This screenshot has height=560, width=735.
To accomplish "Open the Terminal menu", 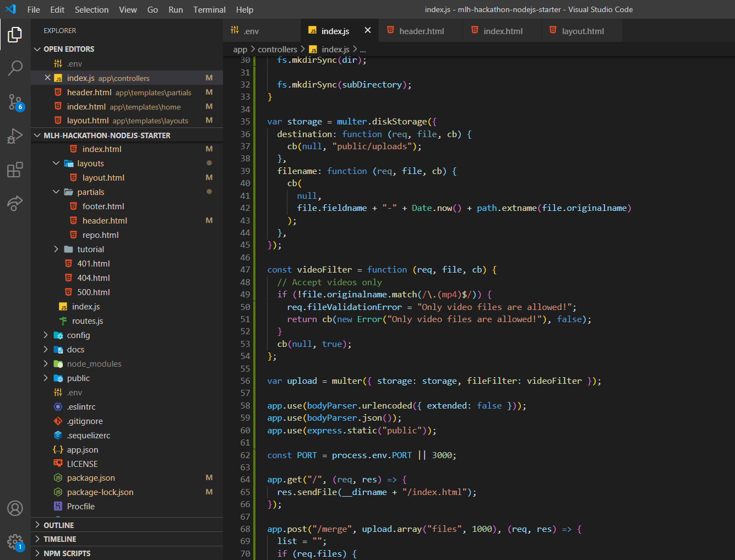I will coord(209,10).
